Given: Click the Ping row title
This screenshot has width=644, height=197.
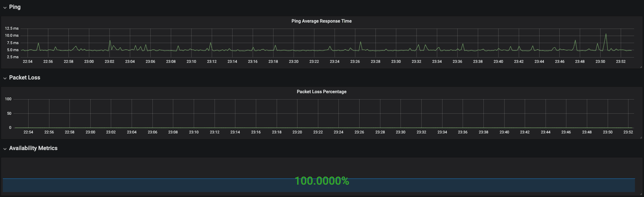Looking at the screenshot, I should pos(15,7).
